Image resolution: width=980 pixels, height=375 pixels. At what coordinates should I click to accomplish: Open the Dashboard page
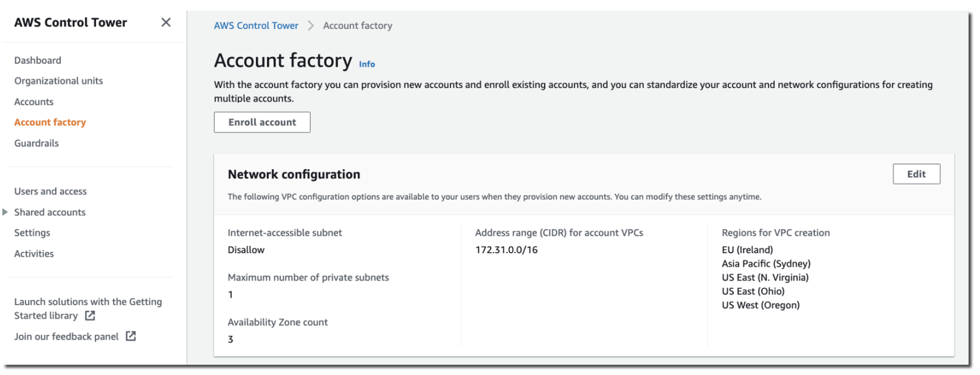38,60
